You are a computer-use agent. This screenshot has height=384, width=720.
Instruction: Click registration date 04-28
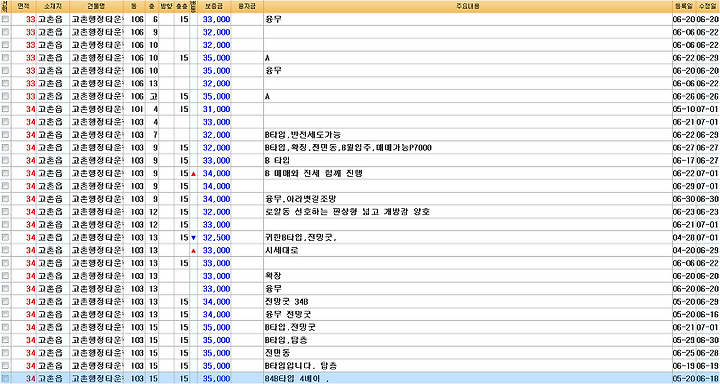click(684, 238)
